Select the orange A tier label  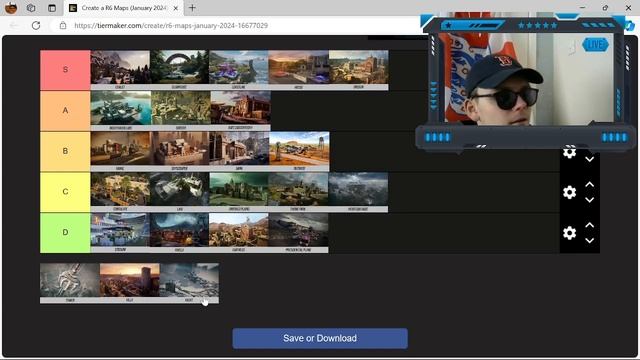[x=65, y=111]
